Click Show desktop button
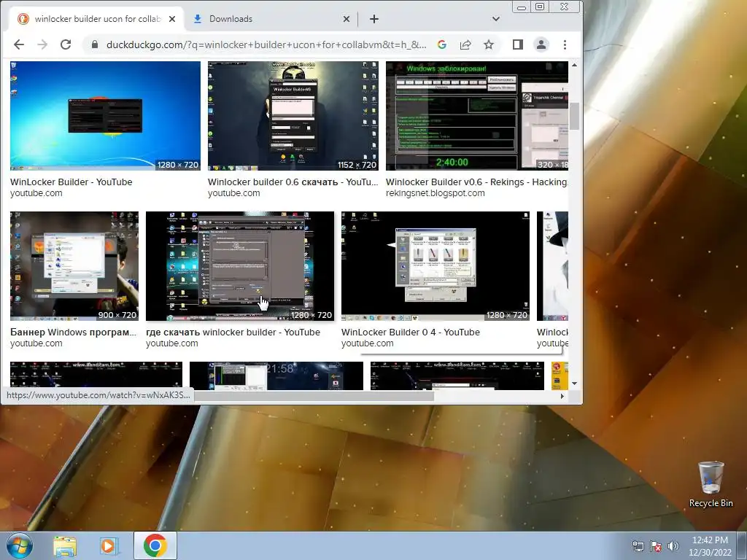Screen dimensions: 747x560 (743, 545)
